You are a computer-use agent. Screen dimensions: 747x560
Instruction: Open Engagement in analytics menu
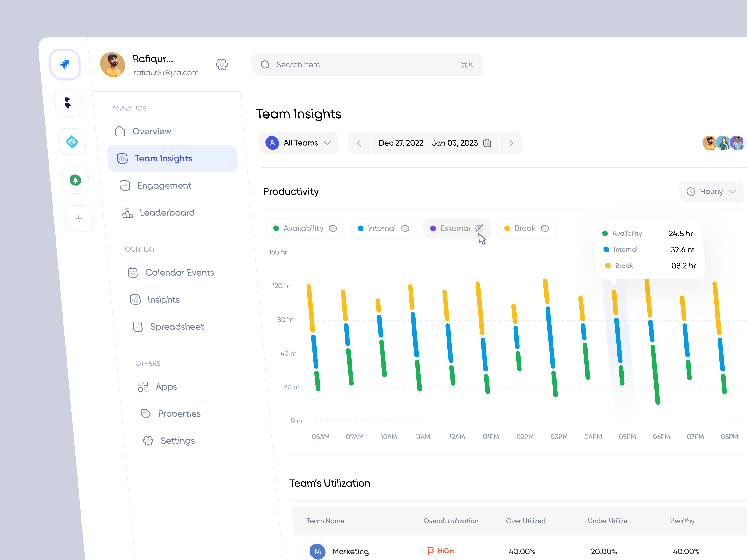(164, 186)
